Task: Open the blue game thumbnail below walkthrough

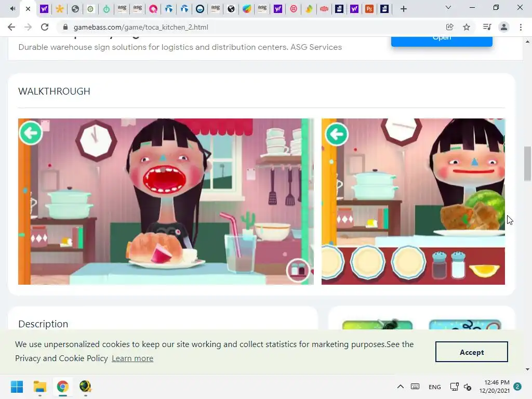Action: tap(465, 325)
